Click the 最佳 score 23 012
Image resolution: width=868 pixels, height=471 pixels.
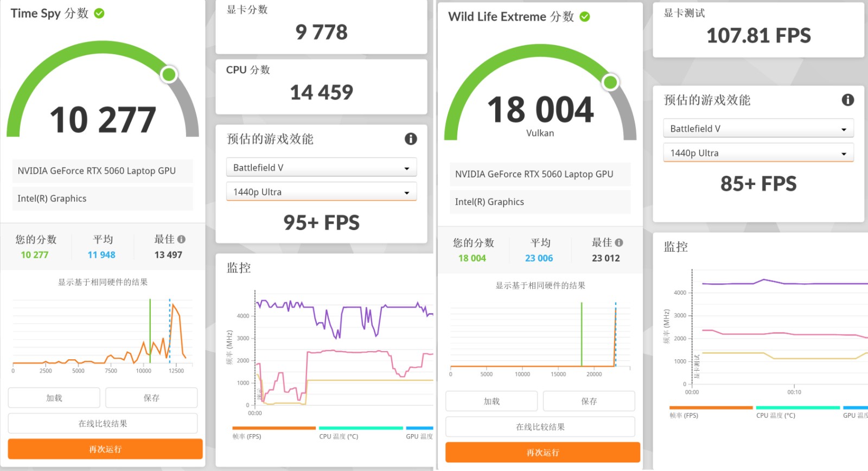[605, 258]
